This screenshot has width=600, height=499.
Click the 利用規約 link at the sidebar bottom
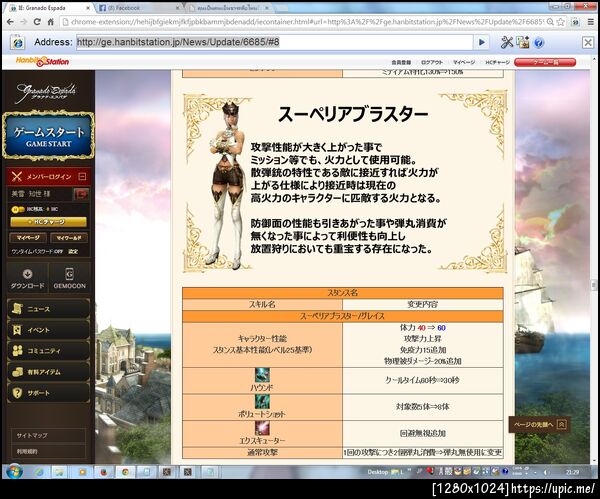27,452
